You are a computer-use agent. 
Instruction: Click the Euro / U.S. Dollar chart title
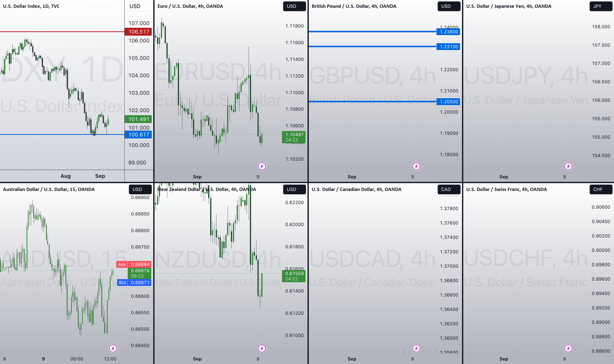(190, 6)
